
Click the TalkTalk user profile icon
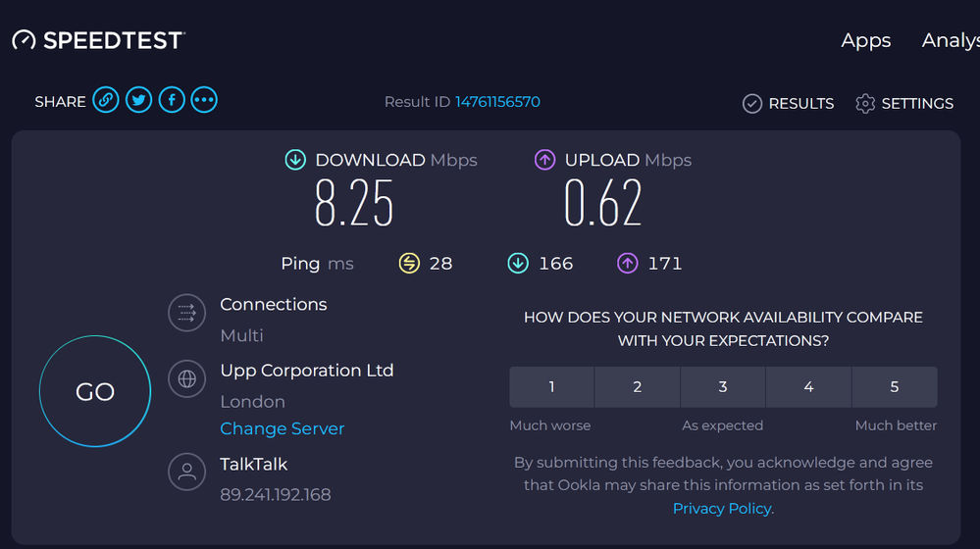186,472
